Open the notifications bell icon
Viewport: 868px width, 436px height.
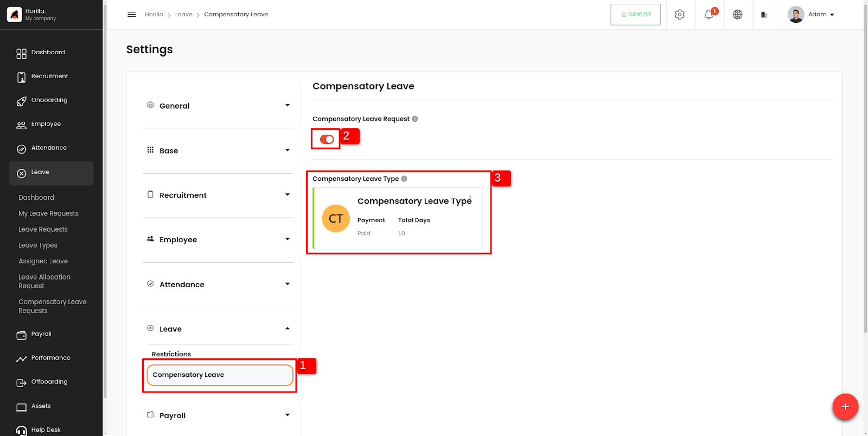tap(709, 15)
